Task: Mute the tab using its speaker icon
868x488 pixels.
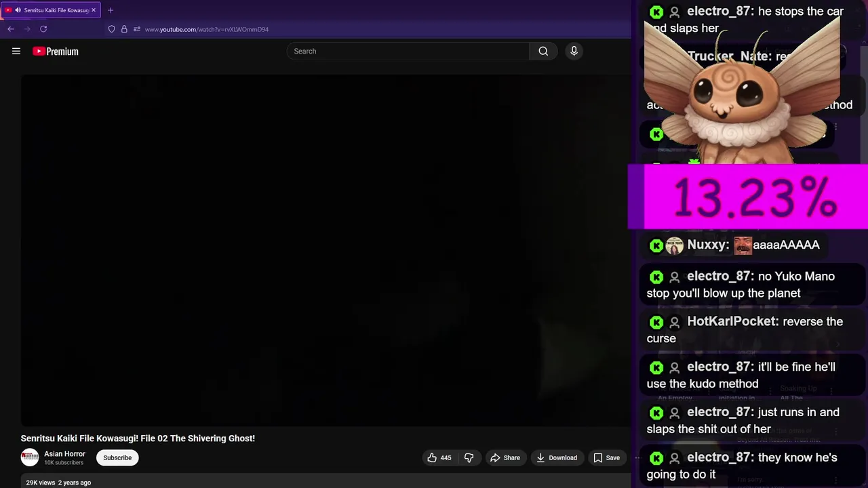Action: point(18,10)
